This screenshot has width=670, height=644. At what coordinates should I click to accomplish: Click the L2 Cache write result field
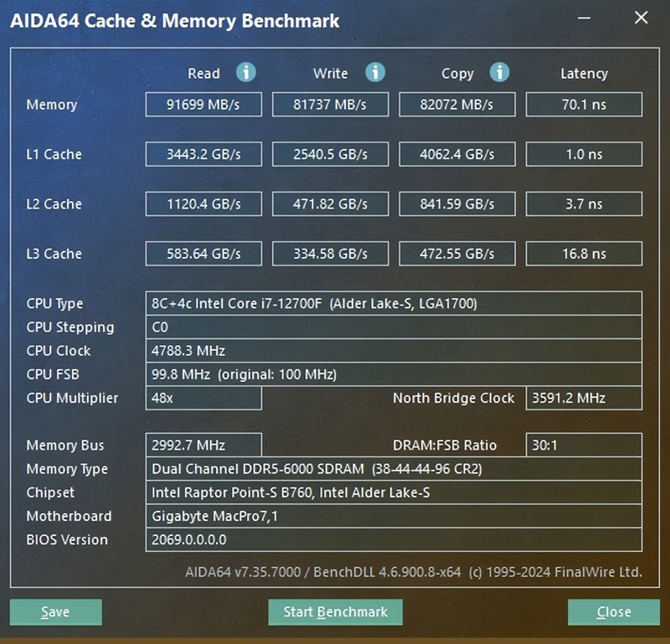330,204
